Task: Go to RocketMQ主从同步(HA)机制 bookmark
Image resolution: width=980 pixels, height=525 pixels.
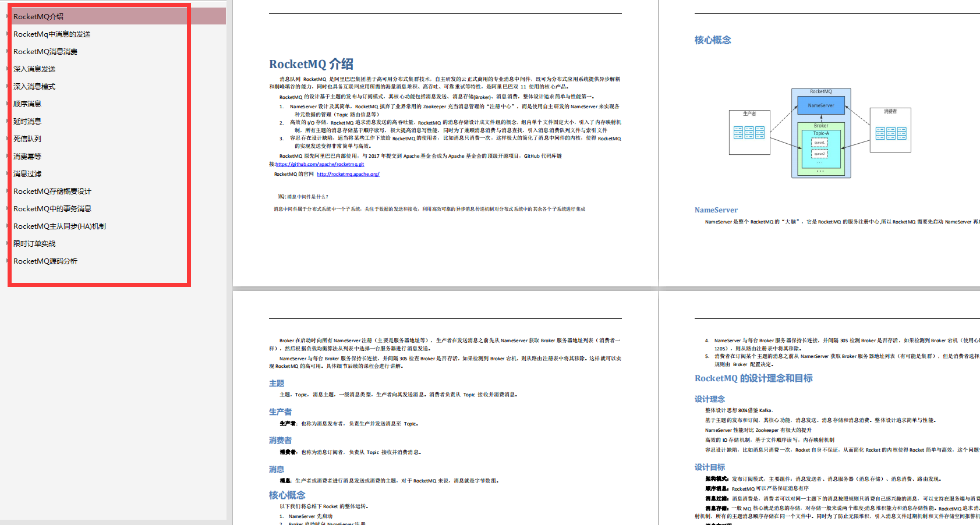Action: click(59, 226)
